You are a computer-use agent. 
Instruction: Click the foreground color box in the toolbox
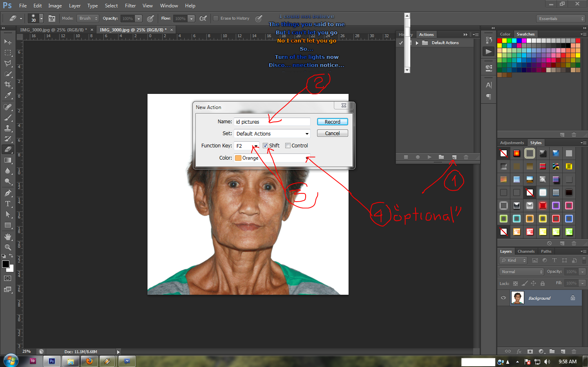6,264
